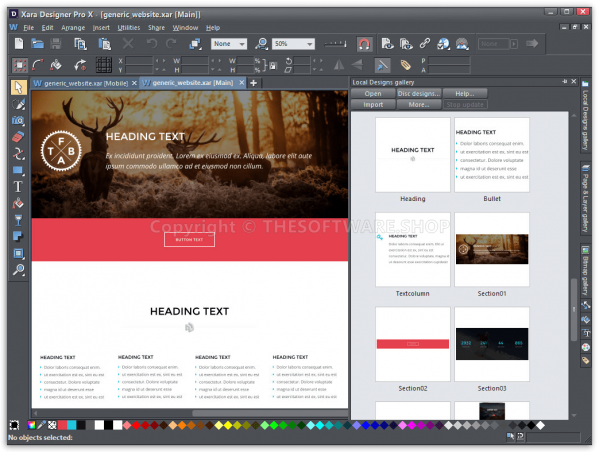Click the Link chain icon

[424, 44]
